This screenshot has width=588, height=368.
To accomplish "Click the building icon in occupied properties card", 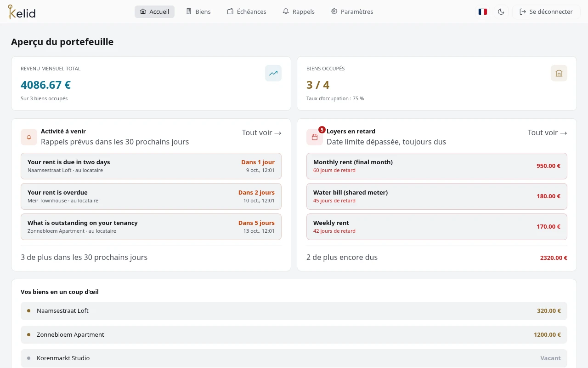I will (559, 73).
